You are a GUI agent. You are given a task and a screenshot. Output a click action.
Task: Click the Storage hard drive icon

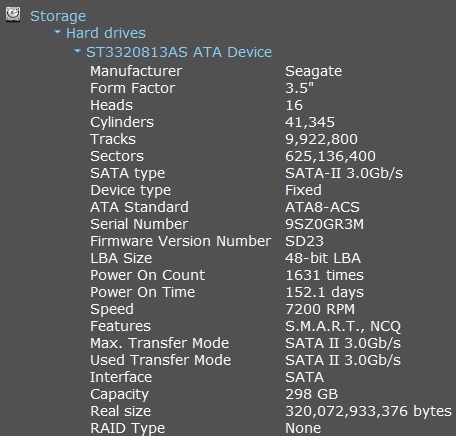pos(13,15)
